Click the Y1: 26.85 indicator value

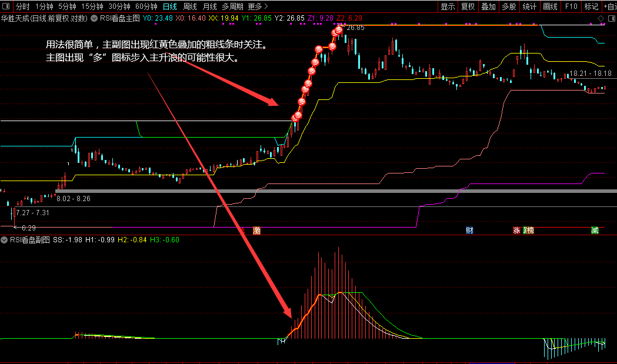click(x=256, y=18)
